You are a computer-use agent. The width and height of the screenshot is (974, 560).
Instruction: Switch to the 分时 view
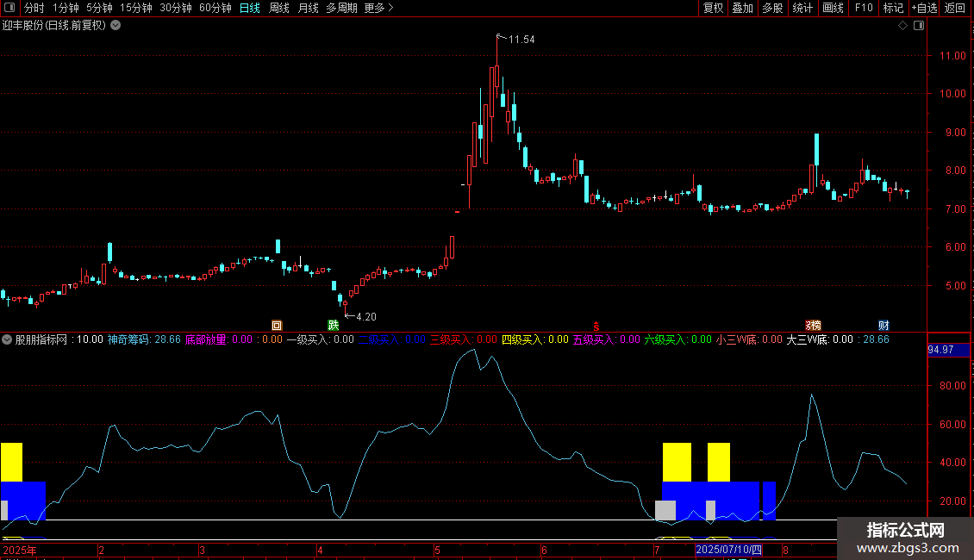point(34,8)
